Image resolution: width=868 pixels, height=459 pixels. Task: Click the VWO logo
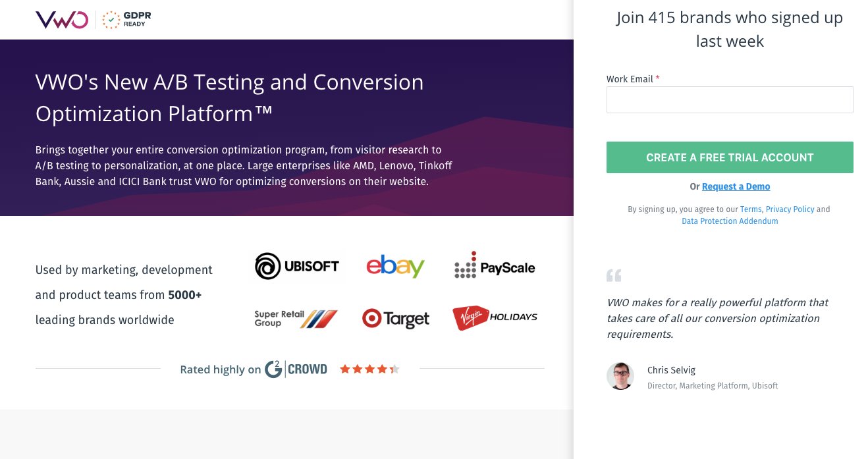(61, 20)
